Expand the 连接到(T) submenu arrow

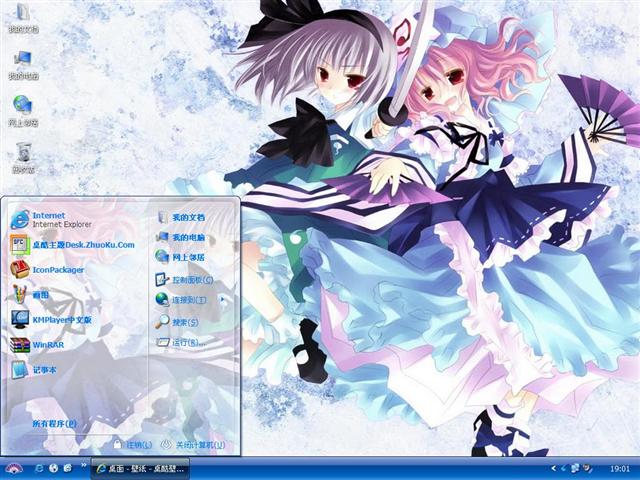pos(222,300)
